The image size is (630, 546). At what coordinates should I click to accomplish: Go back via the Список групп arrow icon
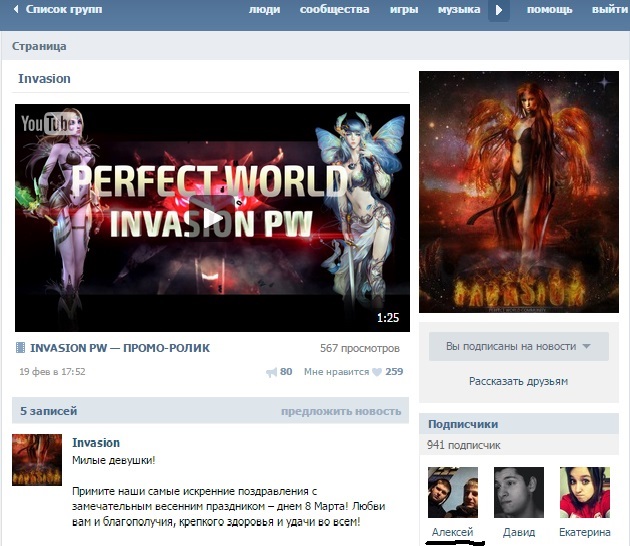(16, 9)
